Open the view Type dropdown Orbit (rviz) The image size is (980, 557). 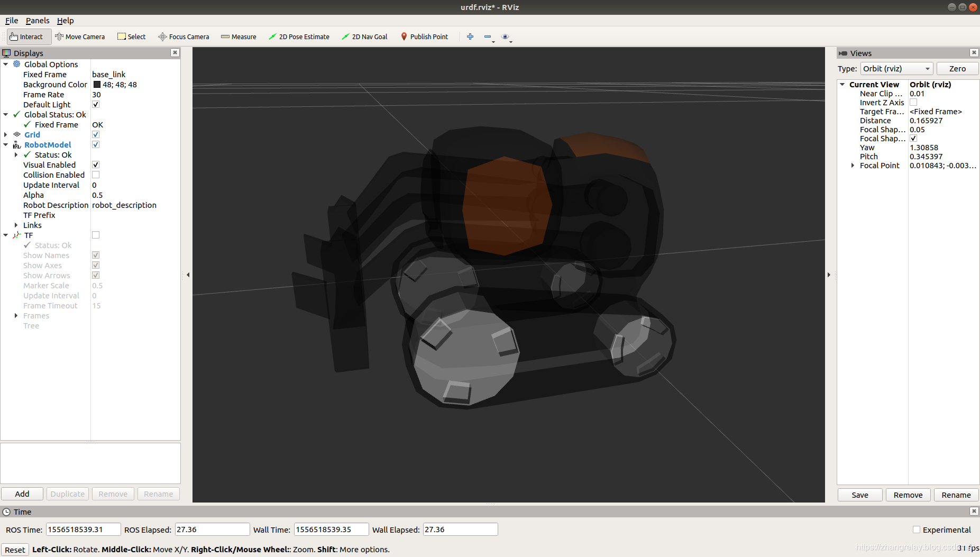[897, 69]
